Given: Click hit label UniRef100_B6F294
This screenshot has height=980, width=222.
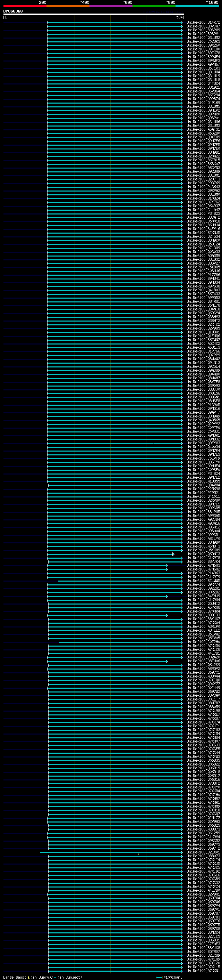Looking at the screenshot, I should [x=203, y=95].
